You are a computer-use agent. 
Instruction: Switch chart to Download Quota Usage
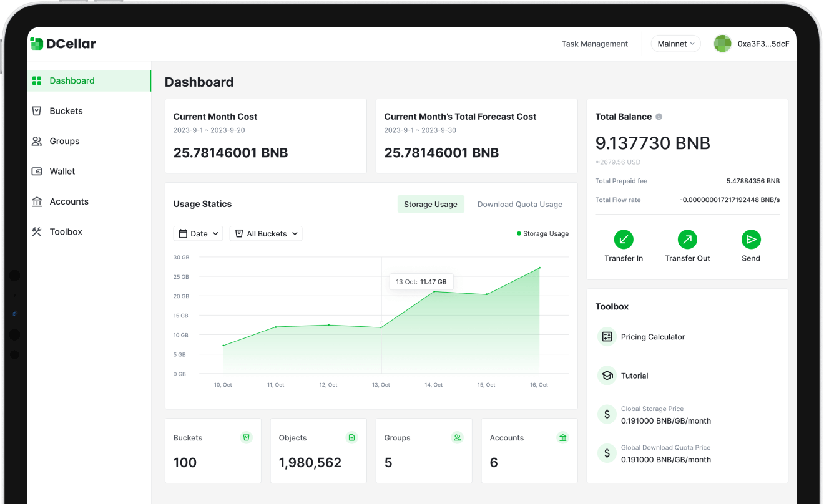pyautogui.click(x=519, y=205)
